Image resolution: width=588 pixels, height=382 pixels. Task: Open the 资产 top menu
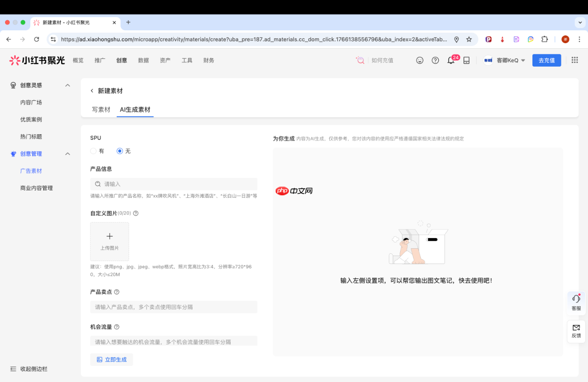tap(165, 60)
